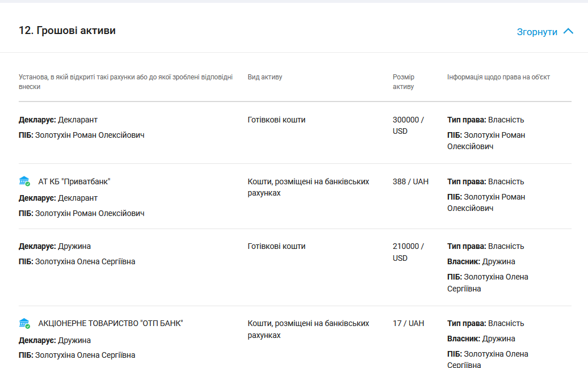The width and height of the screenshot is (588, 368).
Task: Click the 17 / UAH asset amount
Action: pos(408,323)
